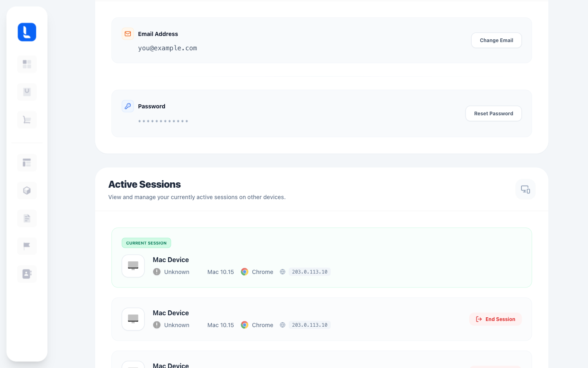Click Mac 10.15 in second session

pos(220,325)
